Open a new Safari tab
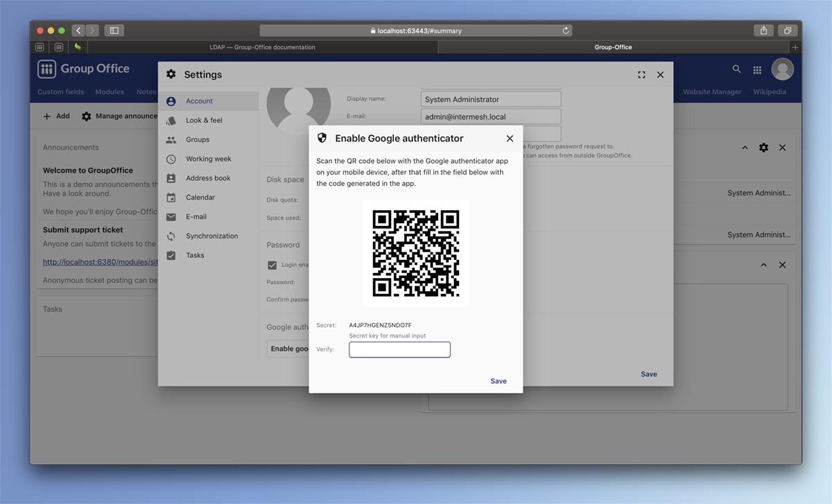This screenshot has height=504, width=832. [x=795, y=47]
